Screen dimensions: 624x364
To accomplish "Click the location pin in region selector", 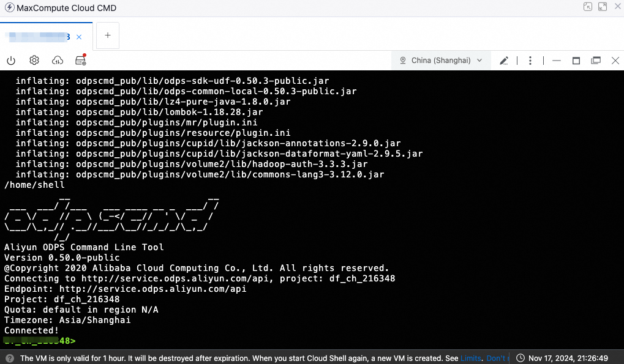I will pos(403,61).
